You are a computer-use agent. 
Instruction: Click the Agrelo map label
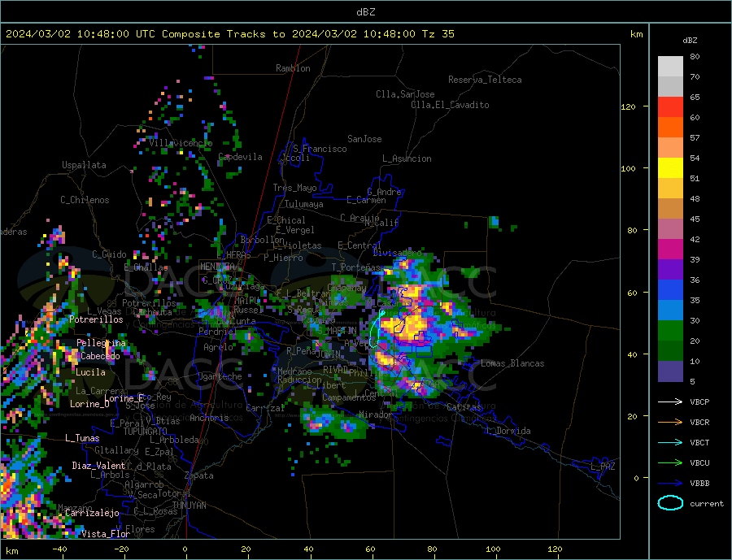[218, 347]
